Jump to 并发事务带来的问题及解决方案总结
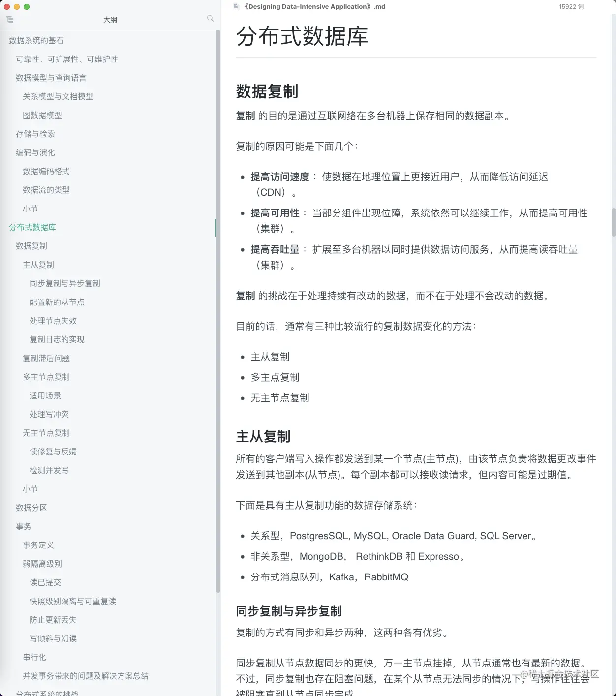The image size is (616, 696). (x=86, y=676)
